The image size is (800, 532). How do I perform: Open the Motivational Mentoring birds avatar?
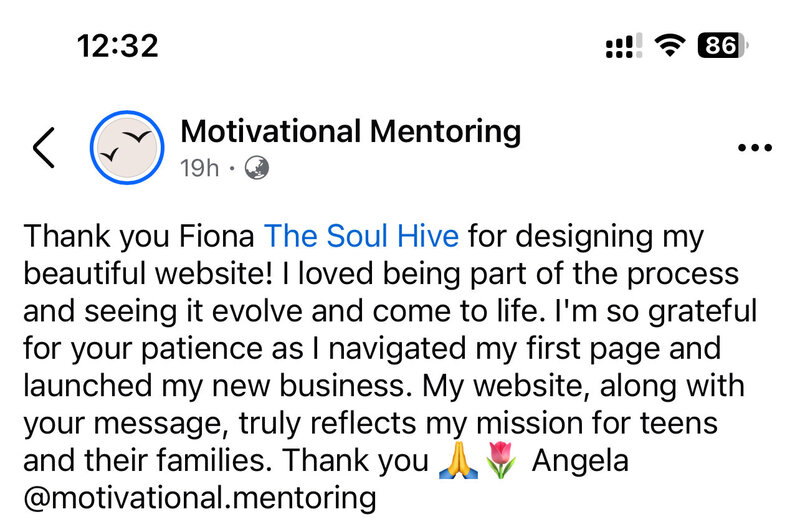(x=127, y=147)
